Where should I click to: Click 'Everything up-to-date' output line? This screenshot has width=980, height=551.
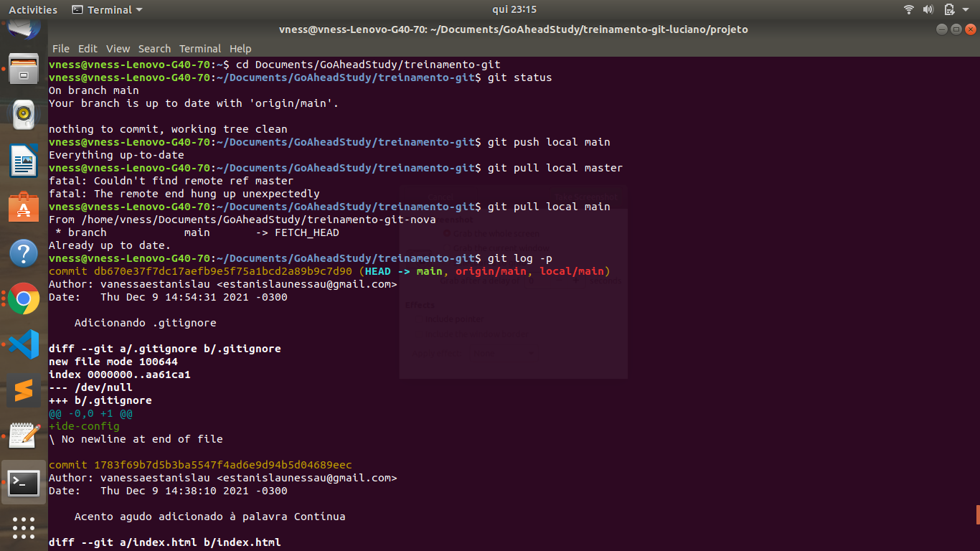click(116, 155)
